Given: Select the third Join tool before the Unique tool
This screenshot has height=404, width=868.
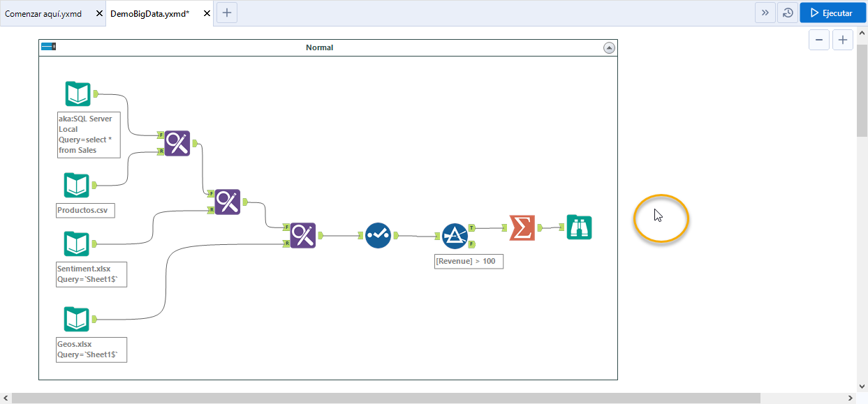Looking at the screenshot, I should point(302,235).
